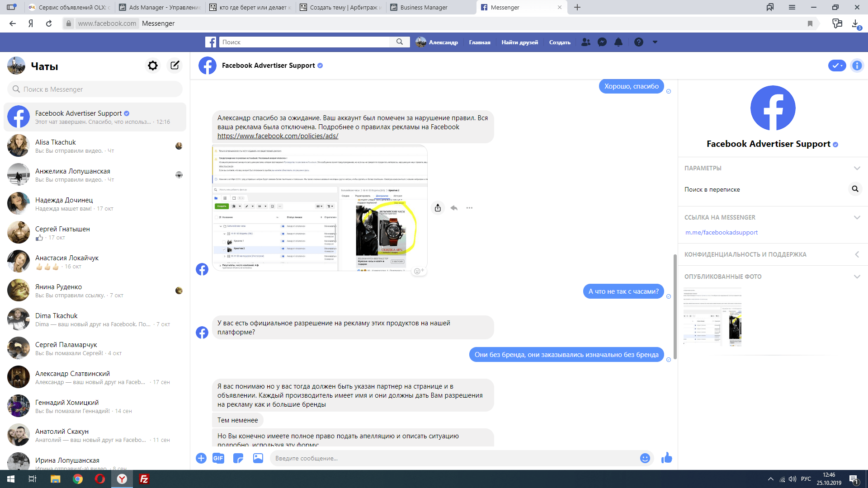Open chat with Геннадий Хомицкий
This screenshot has height=488, width=868.
point(95,406)
